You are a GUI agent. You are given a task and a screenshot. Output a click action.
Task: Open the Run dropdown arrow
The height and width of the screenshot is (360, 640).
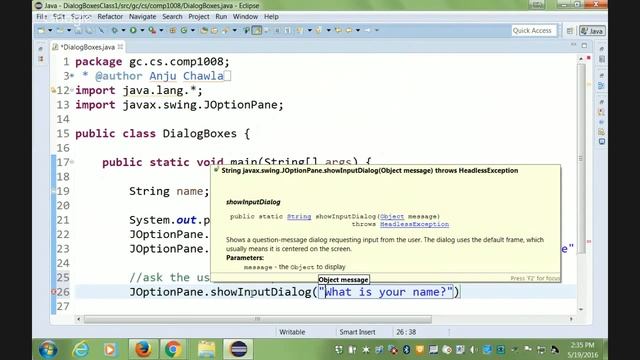142,30
